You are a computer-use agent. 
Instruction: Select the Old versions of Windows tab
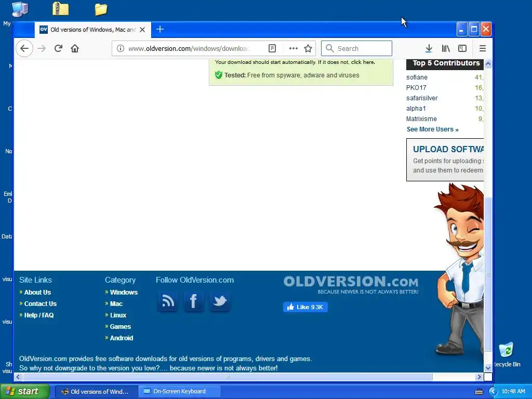point(92,30)
